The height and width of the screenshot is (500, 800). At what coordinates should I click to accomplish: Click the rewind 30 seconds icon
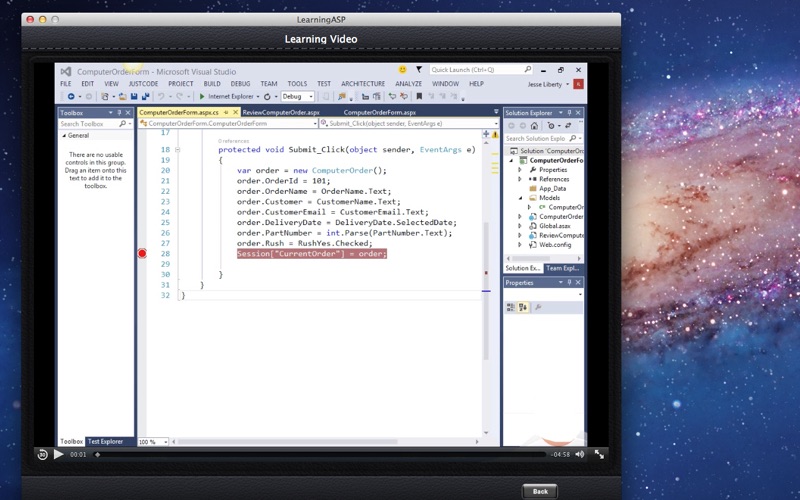43,454
